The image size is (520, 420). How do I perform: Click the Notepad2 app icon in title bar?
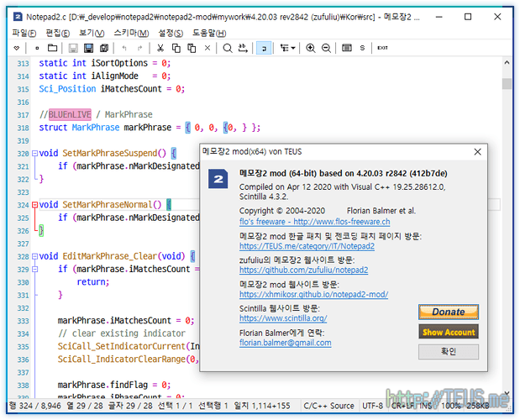18,17
